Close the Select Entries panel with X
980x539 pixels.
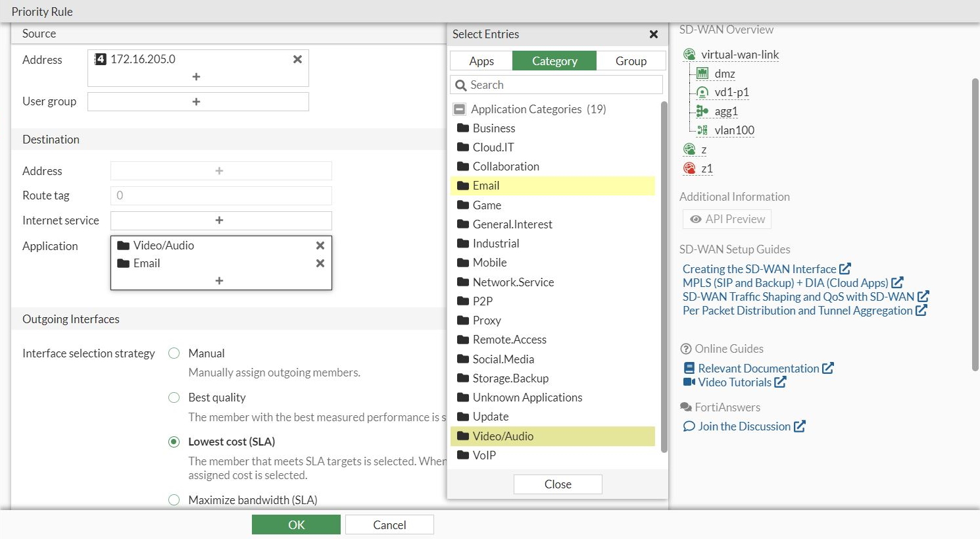(654, 34)
